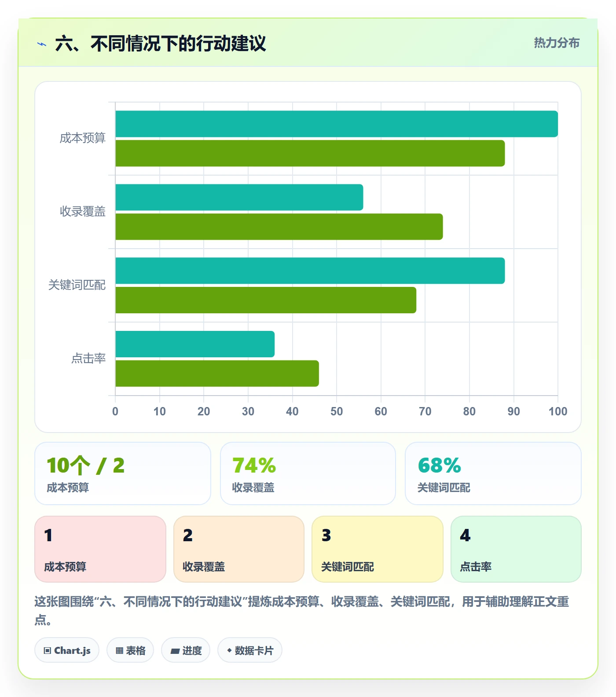The height and width of the screenshot is (697, 616).
Task: Click the 表格 tag chip
Action: pos(130,650)
